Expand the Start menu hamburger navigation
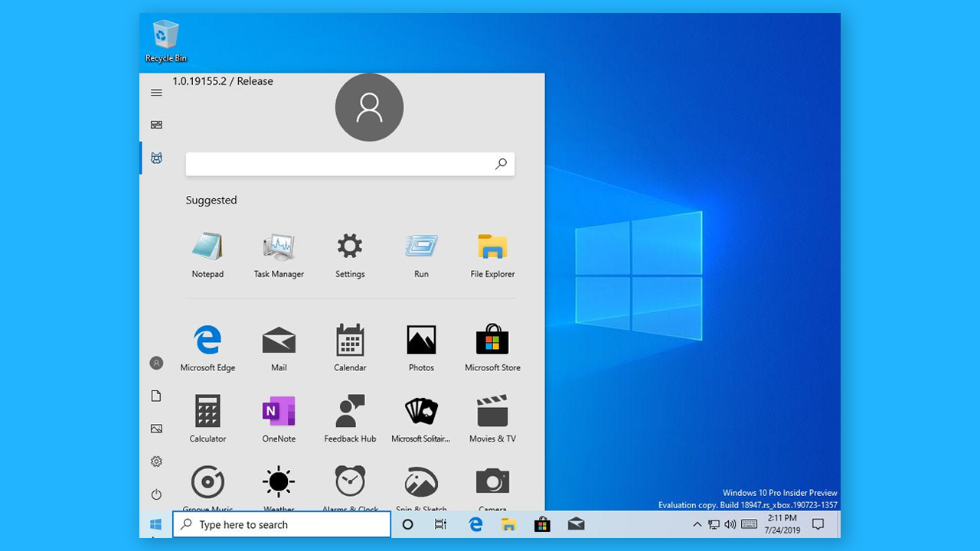The image size is (980, 551). (x=156, y=93)
